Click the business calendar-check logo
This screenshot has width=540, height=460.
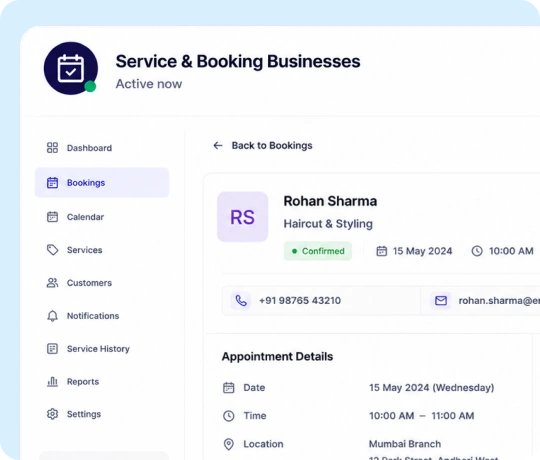tap(71, 69)
